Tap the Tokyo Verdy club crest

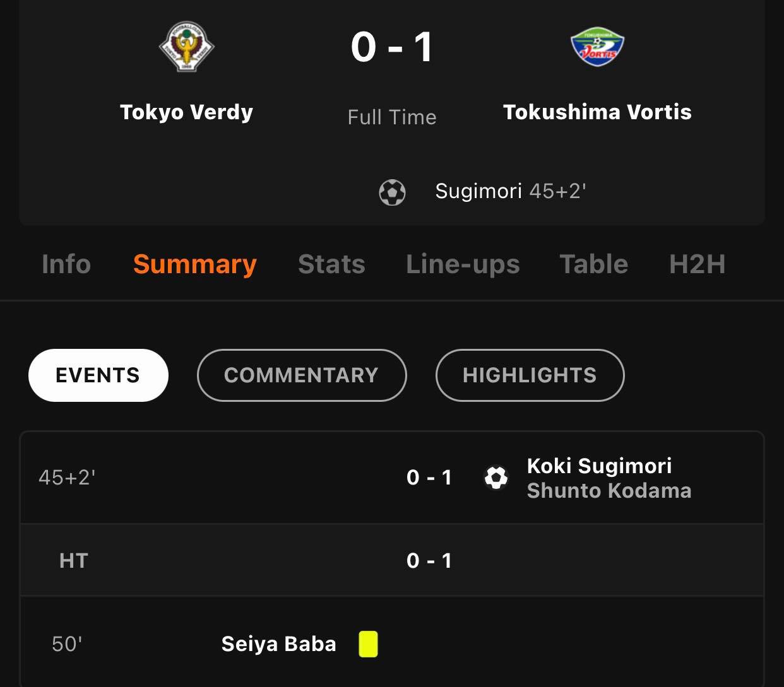tap(186, 47)
